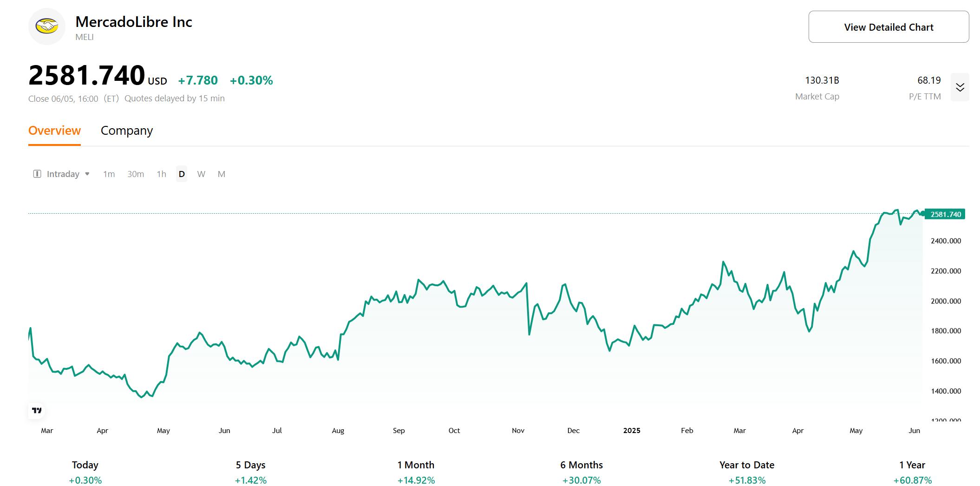Viewport: 980px width, 486px height.
Task: Switch to daily D interval
Action: (x=182, y=174)
